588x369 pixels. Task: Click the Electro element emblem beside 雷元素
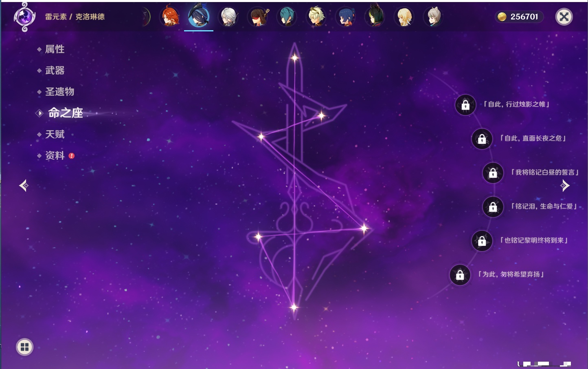pyautogui.click(x=24, y=17)
